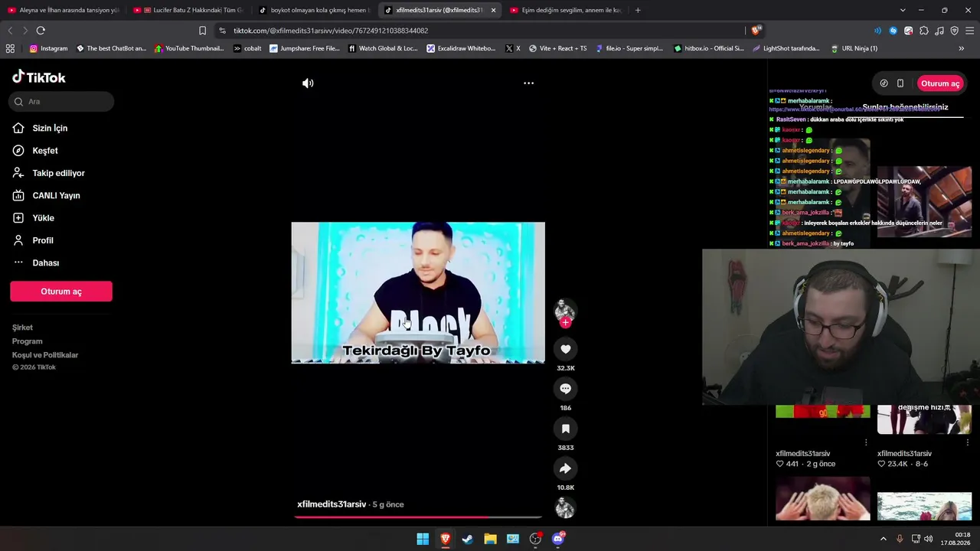Switch to the Aleyna ve İlhan YouTube tab
The height and width of the screenshot is (551, 980).
[x=64, y=10]
